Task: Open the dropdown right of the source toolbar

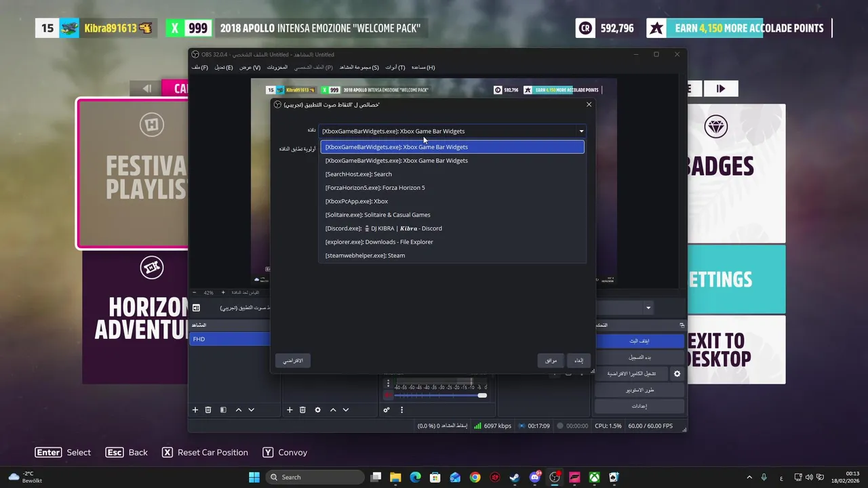Action: coord(648,308)
